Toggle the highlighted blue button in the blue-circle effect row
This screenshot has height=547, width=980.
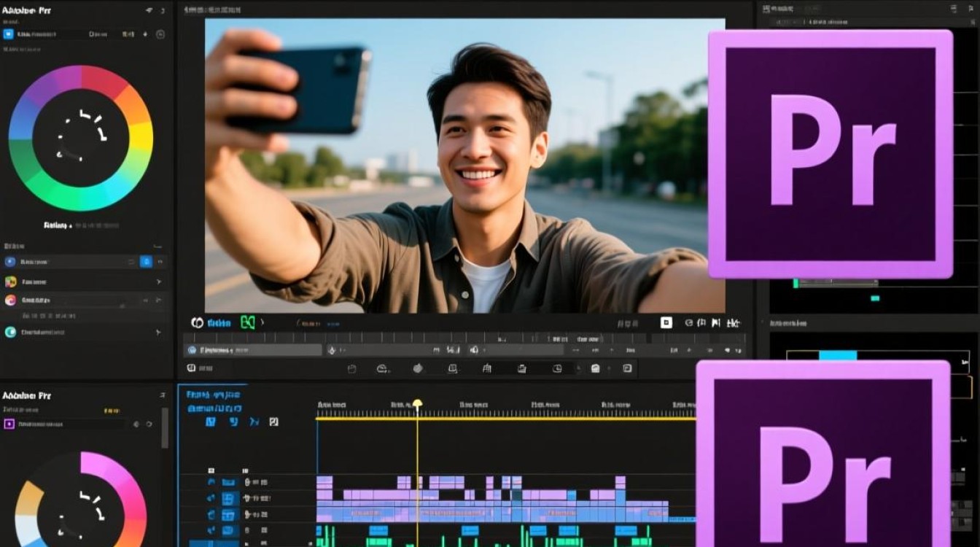(x=147, y=261)
